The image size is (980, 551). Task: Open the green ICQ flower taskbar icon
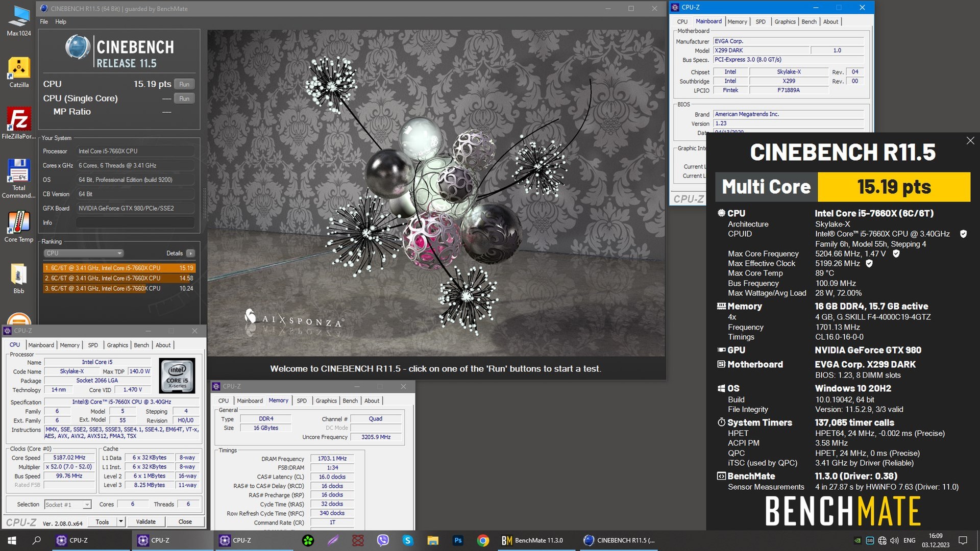308,540
